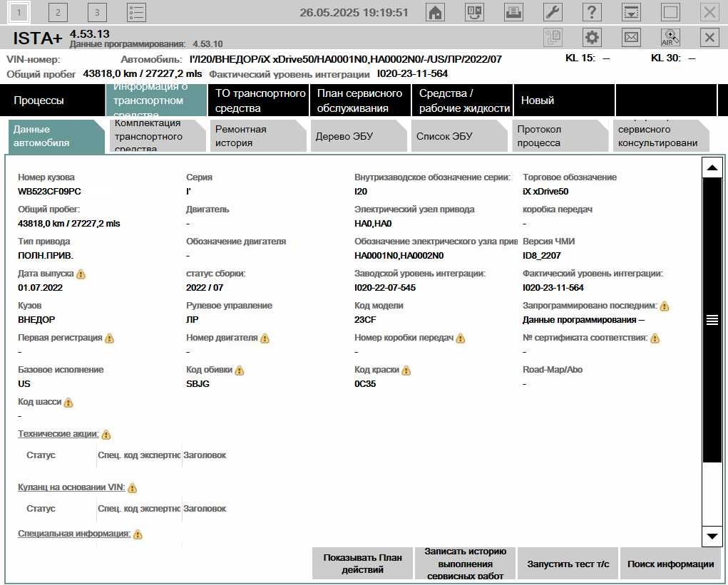
Task: Click warning icon beside Номер двигателя
Action: [265, 338]
